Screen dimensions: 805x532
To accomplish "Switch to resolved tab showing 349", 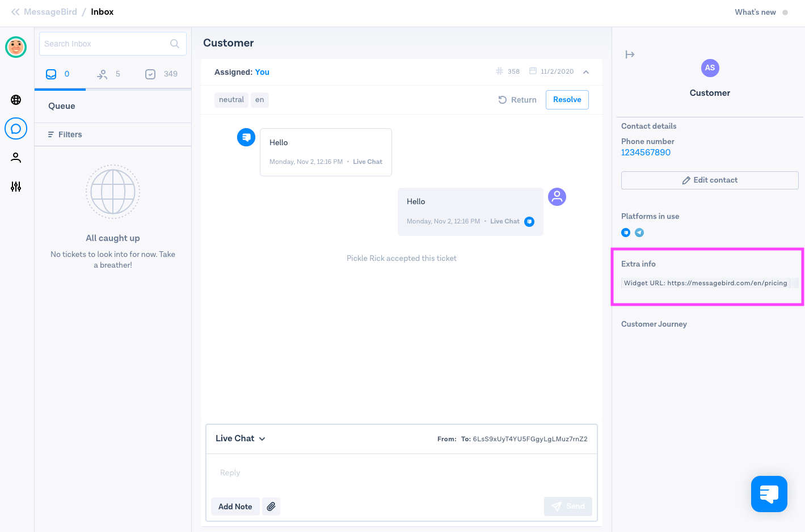I will pyautogui.click(x=162, y=74).
